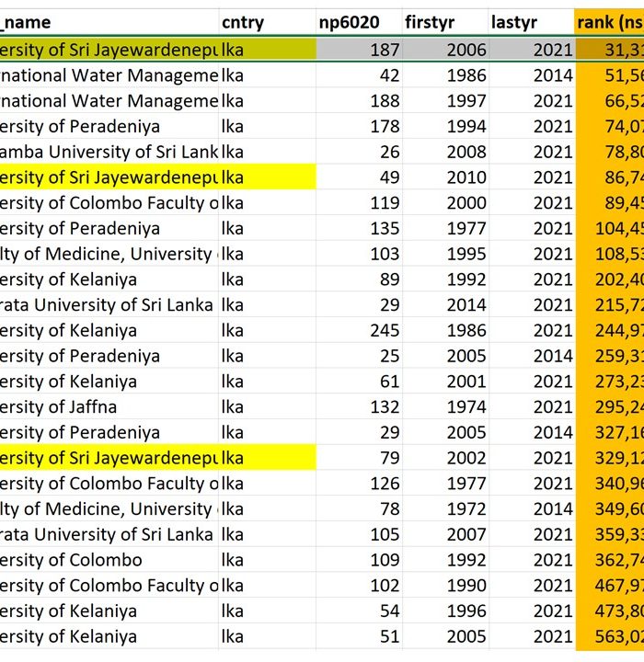Click the firstyr cell showing 1972
The height and width of the screenshot is (662, 644).
click(446, 508)
